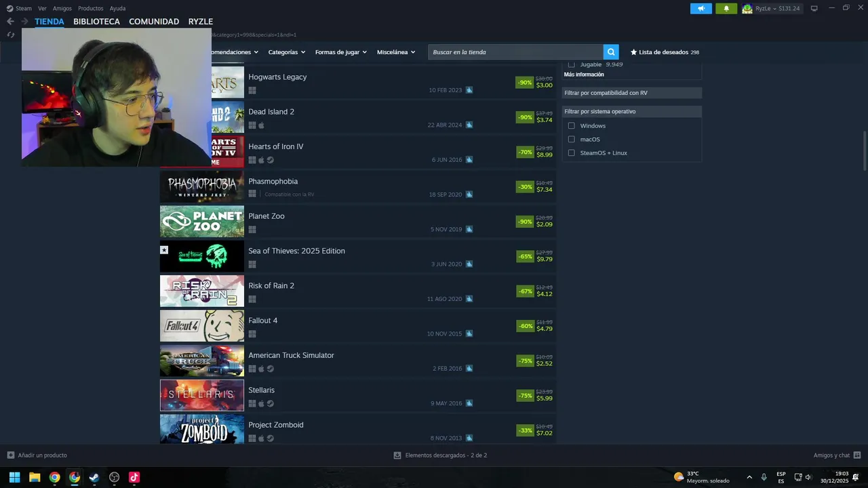Enter Big Picture mode via monitor icon
The height and width of the screenshot is (488, 868).
pos(814,8)
